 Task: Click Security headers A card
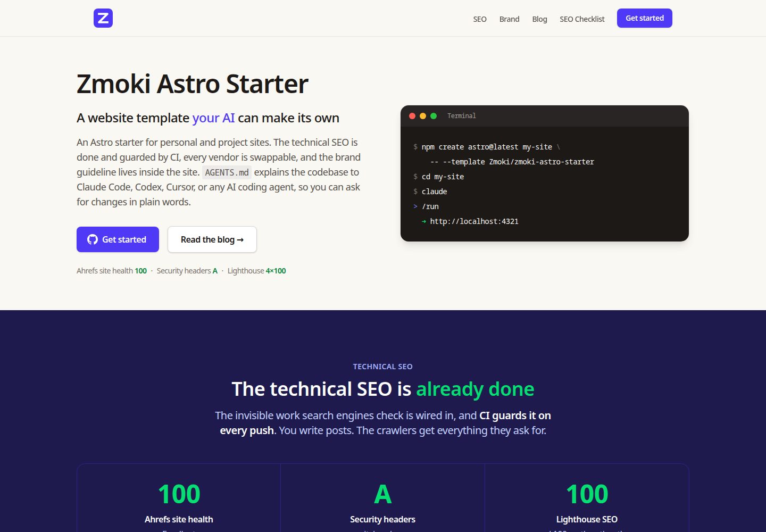(x=383, y=498)
